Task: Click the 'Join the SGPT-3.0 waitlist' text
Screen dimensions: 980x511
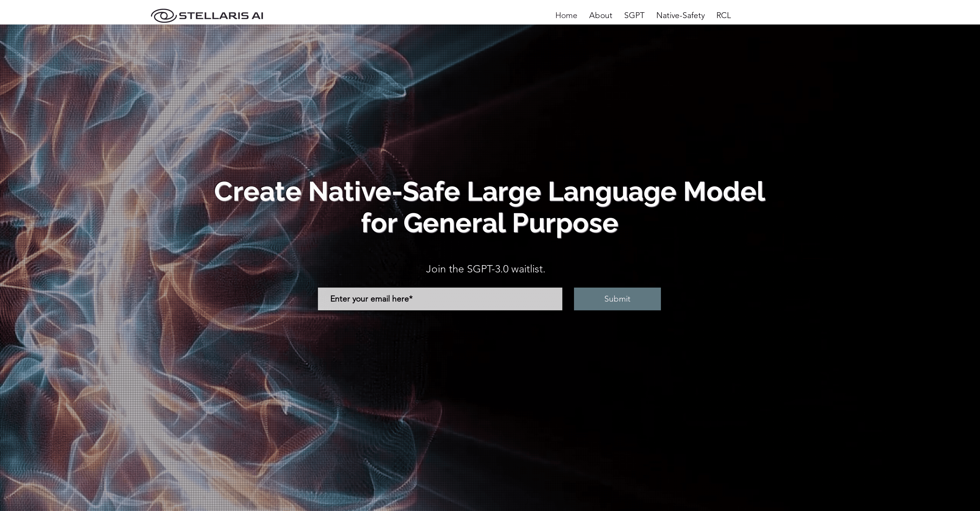Action: coord(485,269)
